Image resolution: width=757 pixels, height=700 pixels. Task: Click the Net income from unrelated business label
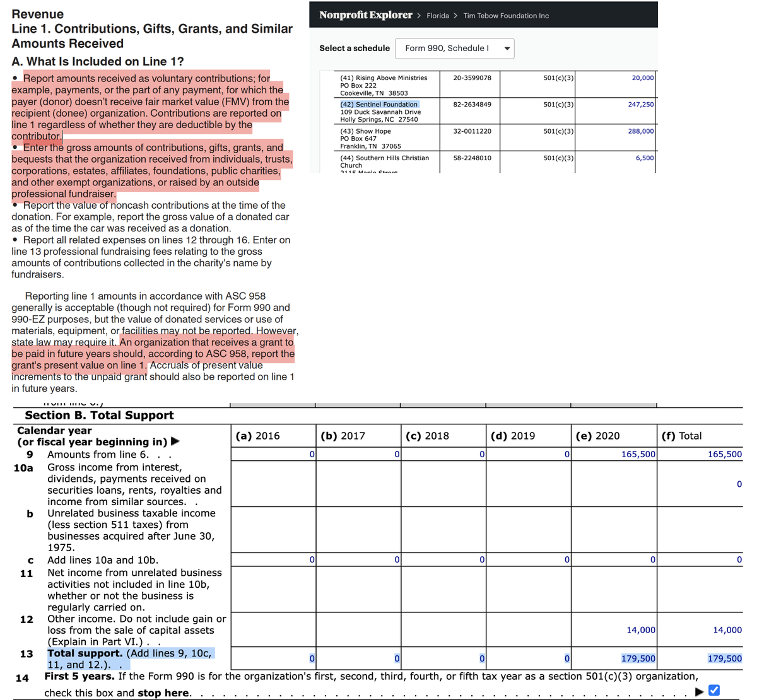[x=134, y=590]
